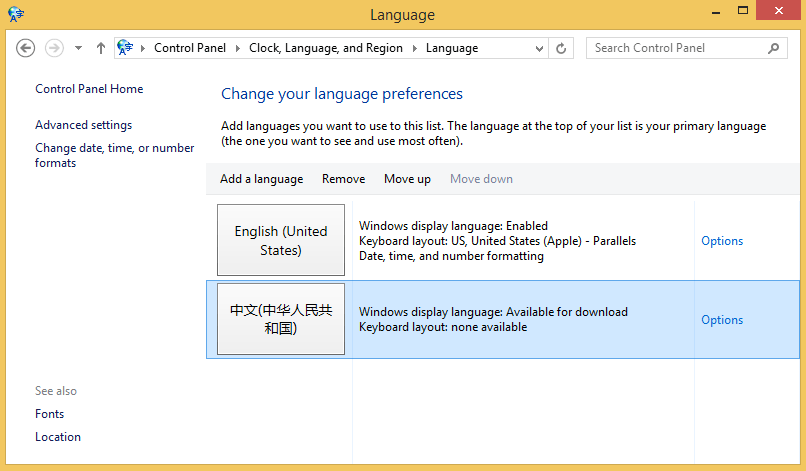Go up one level with Up arrow

pos(101,48)
